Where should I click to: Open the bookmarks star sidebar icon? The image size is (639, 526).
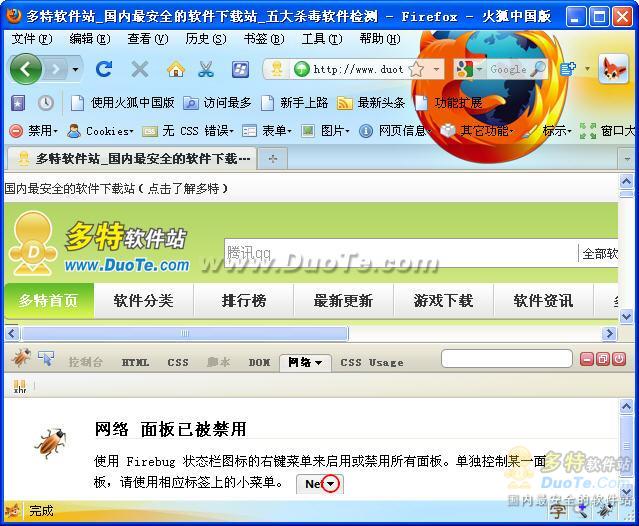tap(17, 103)
